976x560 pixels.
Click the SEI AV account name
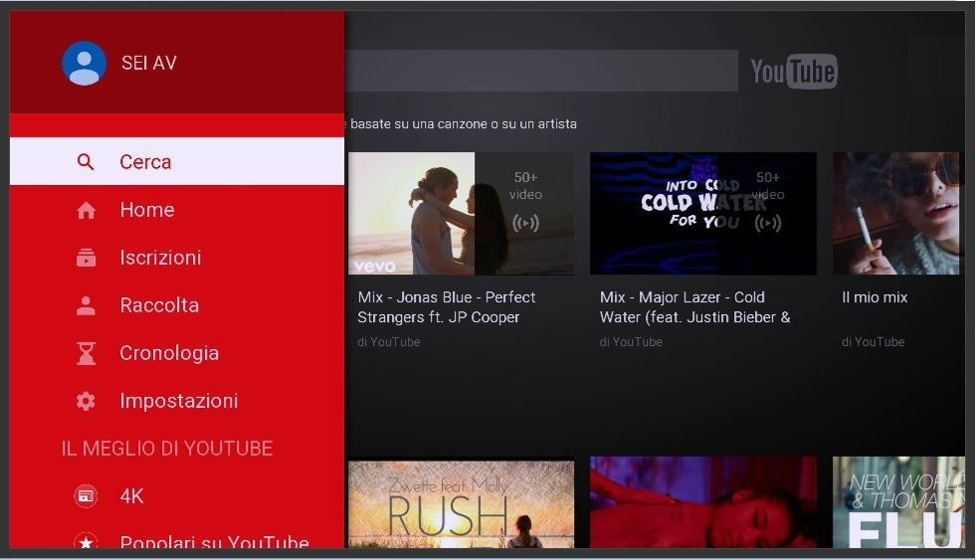tap(149, 63)
